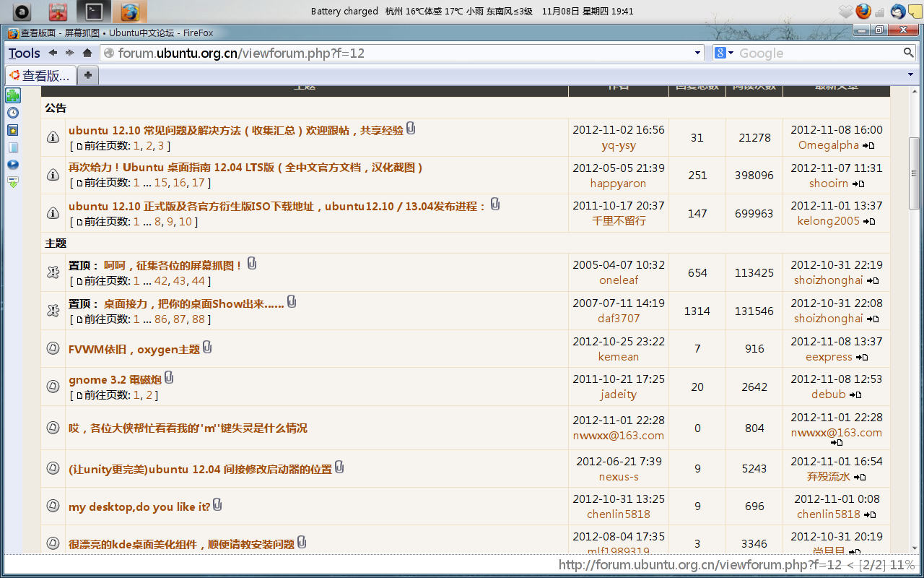Open topic my desktop,do you like it?
Viewport: 924px width, 578px height.
(139, 507)
